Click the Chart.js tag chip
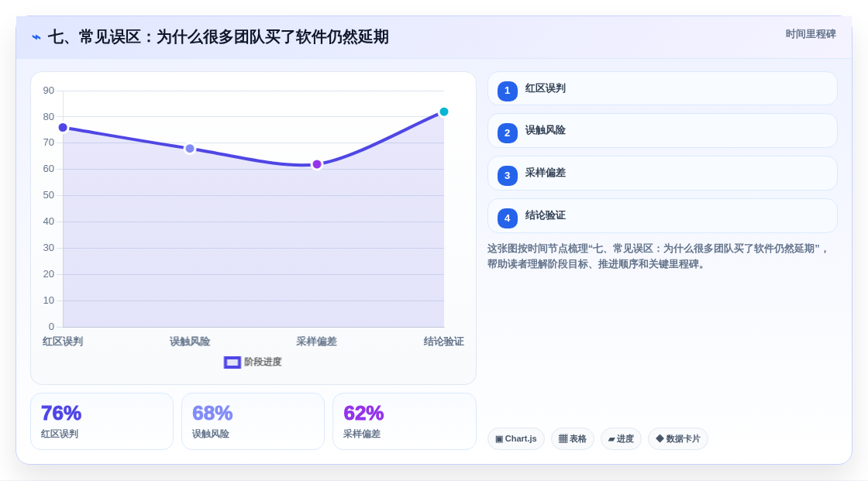Image resolution: width=868 pixels, height=481 pixels. click(x=516, y=439)
